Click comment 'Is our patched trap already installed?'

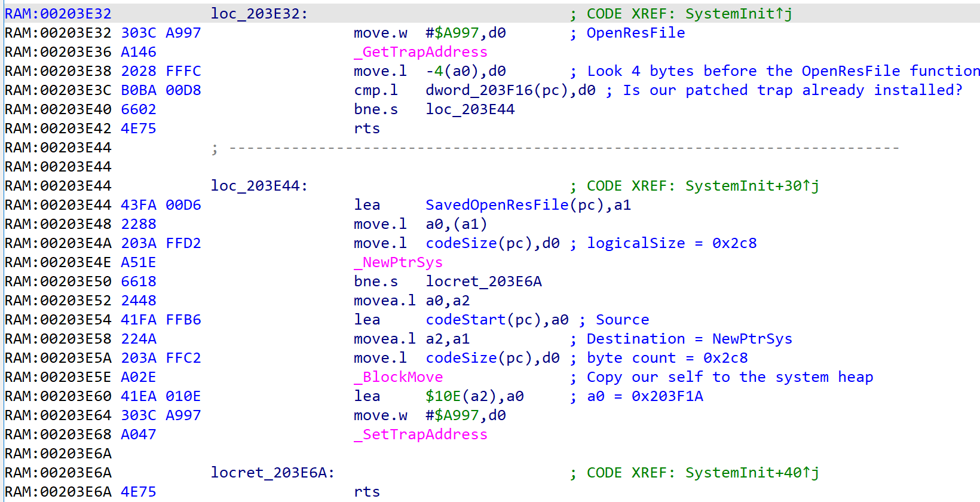(x=793, y=90)
